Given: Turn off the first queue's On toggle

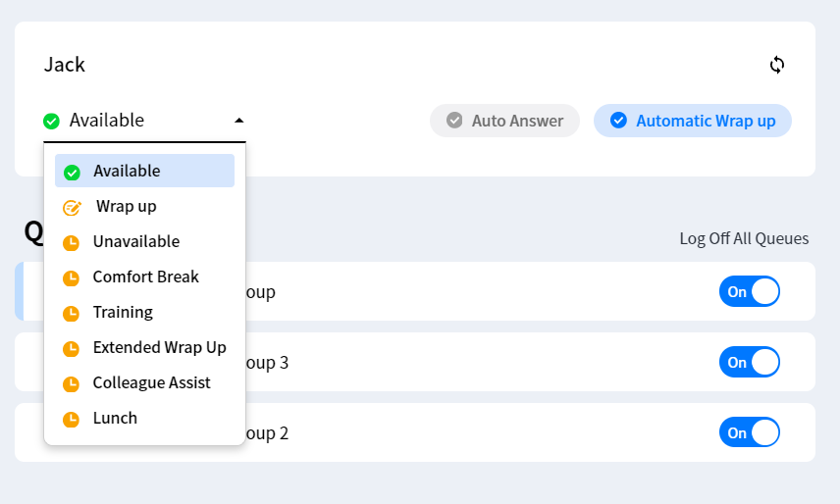Looking at the screenshot, I should [750, 291].
